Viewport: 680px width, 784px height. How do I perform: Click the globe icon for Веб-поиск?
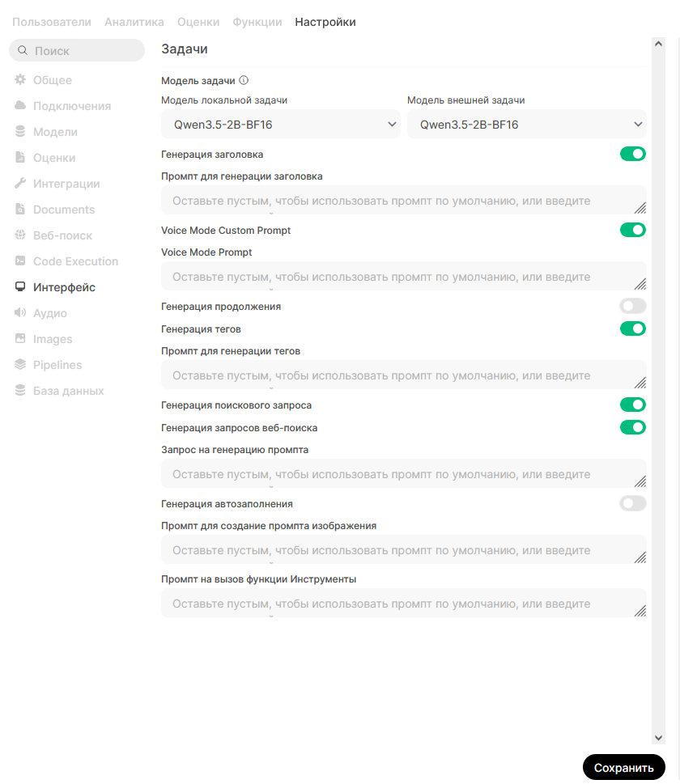click(x=20, y=235)
